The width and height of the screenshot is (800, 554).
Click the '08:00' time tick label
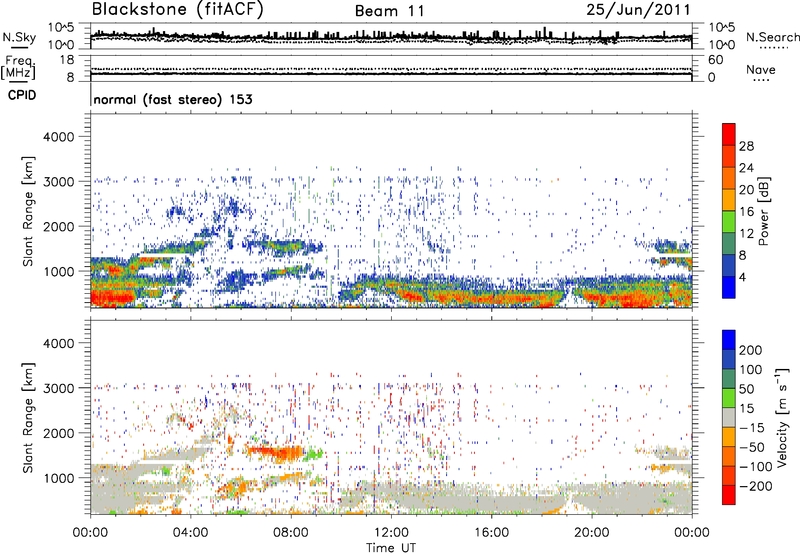[291, 533]
